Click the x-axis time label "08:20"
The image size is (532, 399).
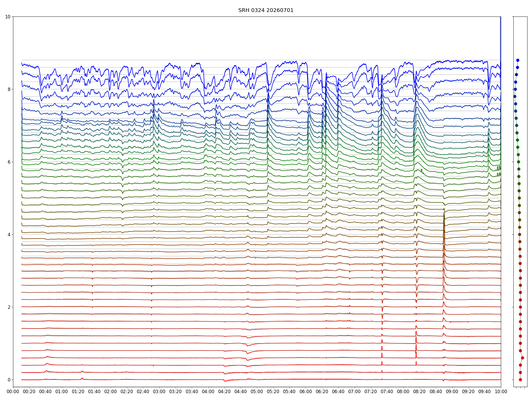click(x=419, y=392)
